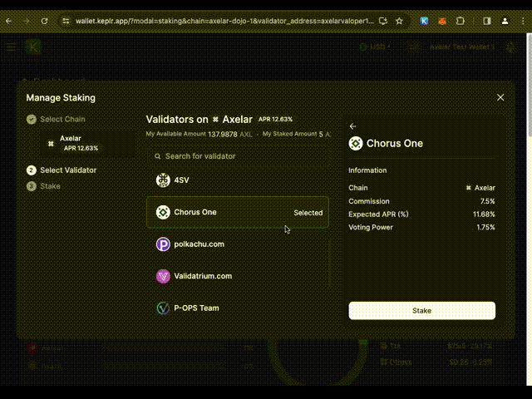Select the polkachu.com validator
Screen dimensions: 532x399
[238, 244]
